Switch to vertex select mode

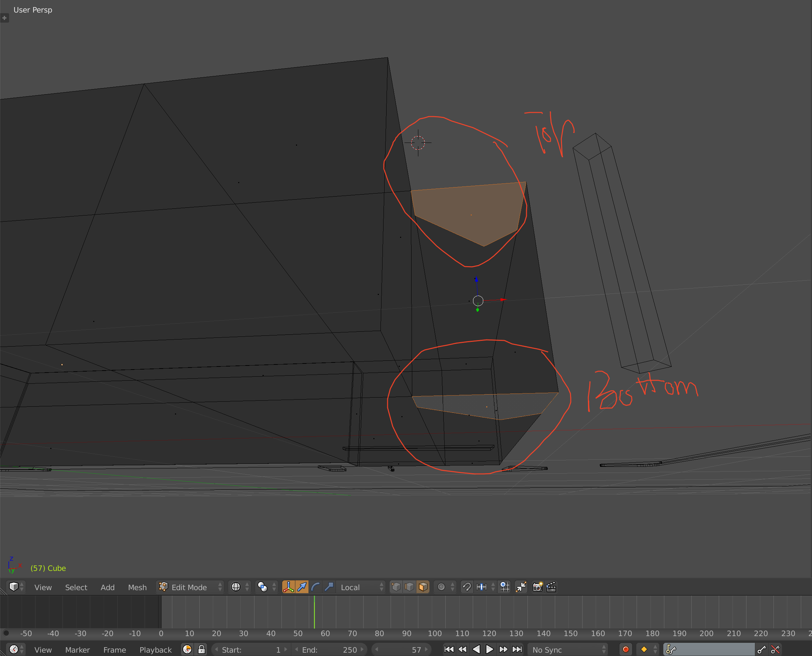[396, 587]
